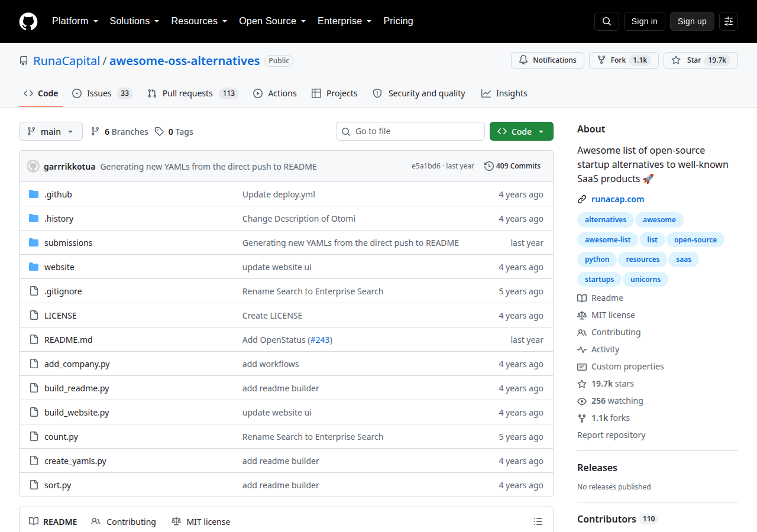Click the pulse icon beside Activity

[582, 349]
